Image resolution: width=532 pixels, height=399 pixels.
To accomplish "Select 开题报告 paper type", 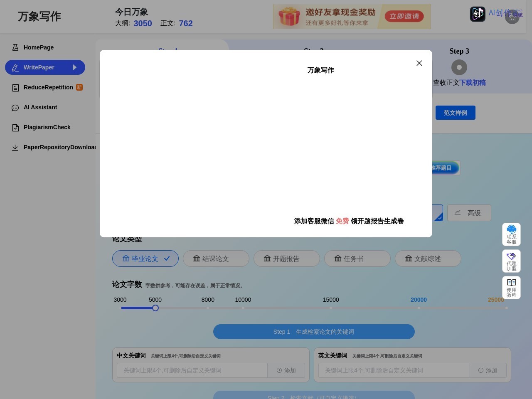I will [x=287, y=259].
